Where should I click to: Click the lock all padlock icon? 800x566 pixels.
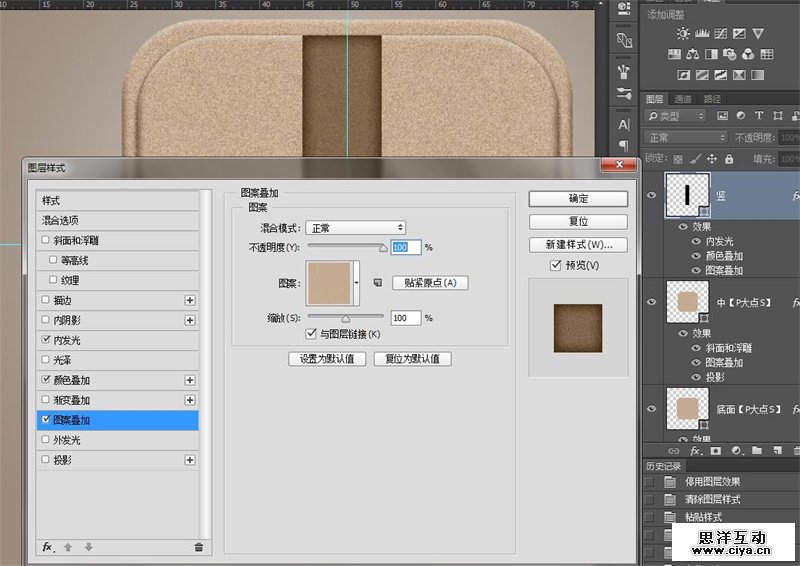[x=731, y=158]
